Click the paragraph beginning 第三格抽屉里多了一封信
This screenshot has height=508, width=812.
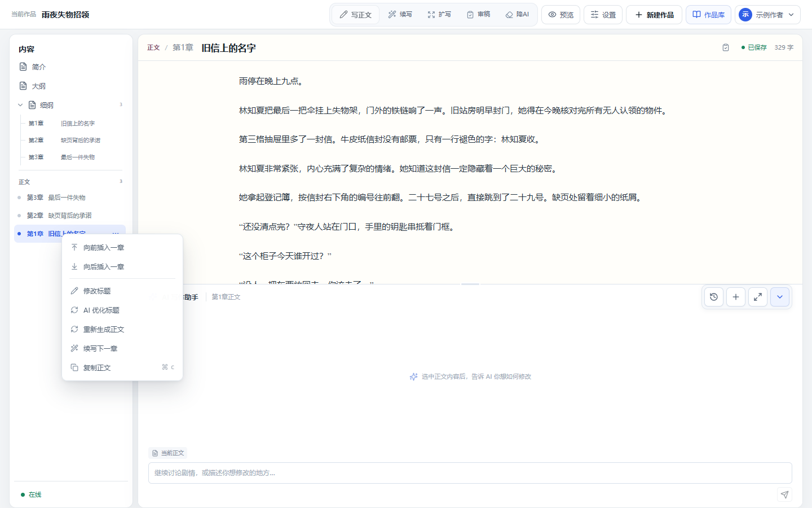[x=390, y=139]
